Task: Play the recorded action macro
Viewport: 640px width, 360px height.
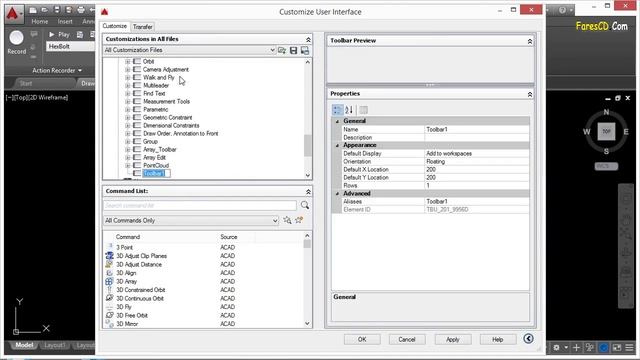Action: [60, 35]
